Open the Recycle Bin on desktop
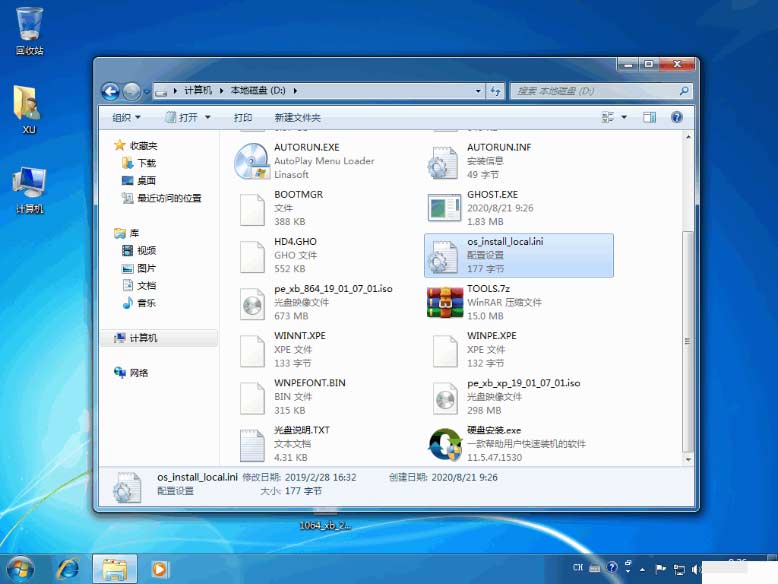This screenshot has height=584, width=778. click(29, 23)
